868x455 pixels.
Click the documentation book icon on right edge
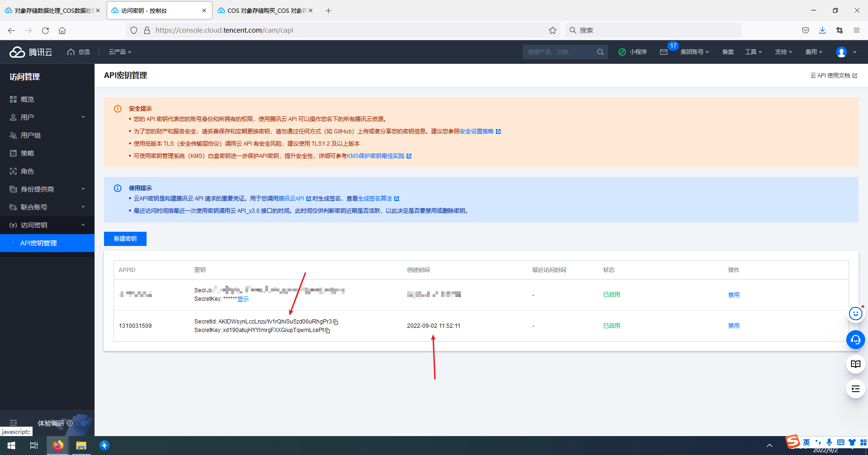pyautogui.click(x=856, y=364)
